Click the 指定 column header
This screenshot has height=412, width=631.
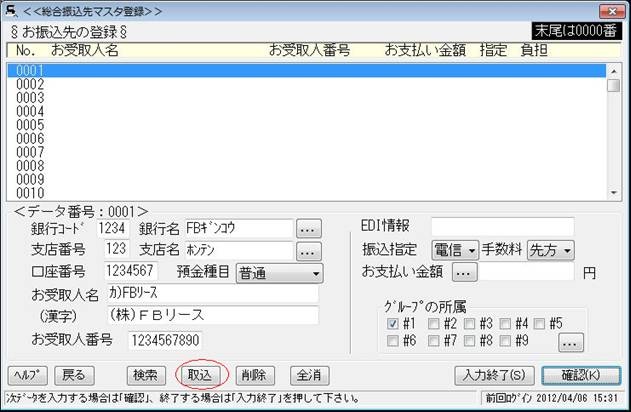pyautogui.click(x=493, y=50)
